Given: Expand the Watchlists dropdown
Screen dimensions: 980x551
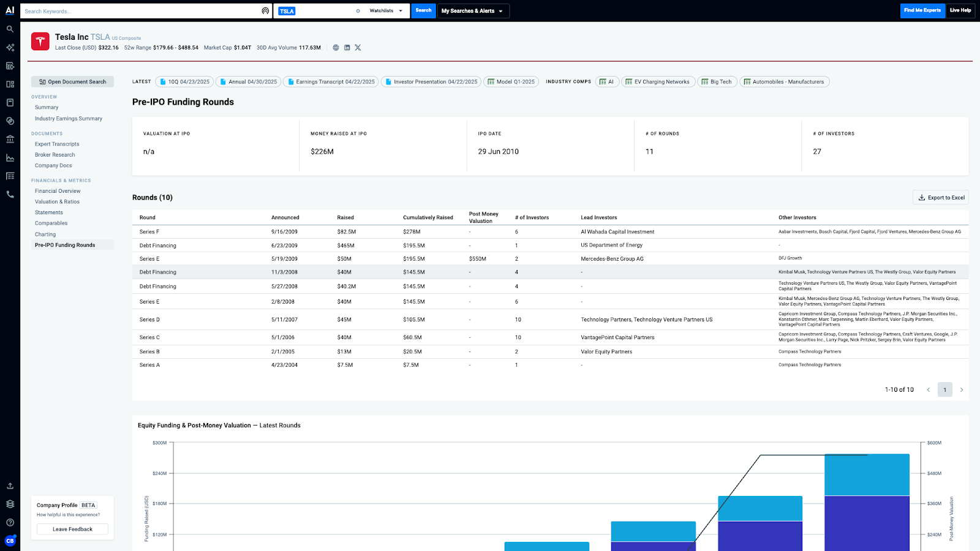Looking at the screenshot, I should [x=386, y=11].
